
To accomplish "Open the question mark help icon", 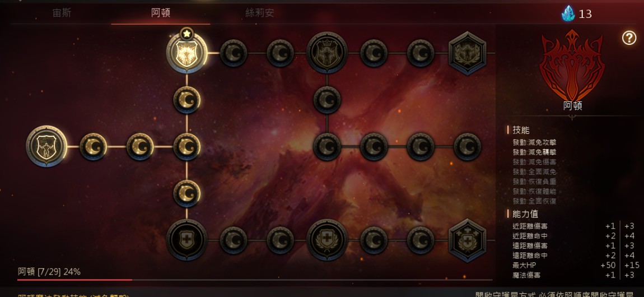I will [629, 38].
